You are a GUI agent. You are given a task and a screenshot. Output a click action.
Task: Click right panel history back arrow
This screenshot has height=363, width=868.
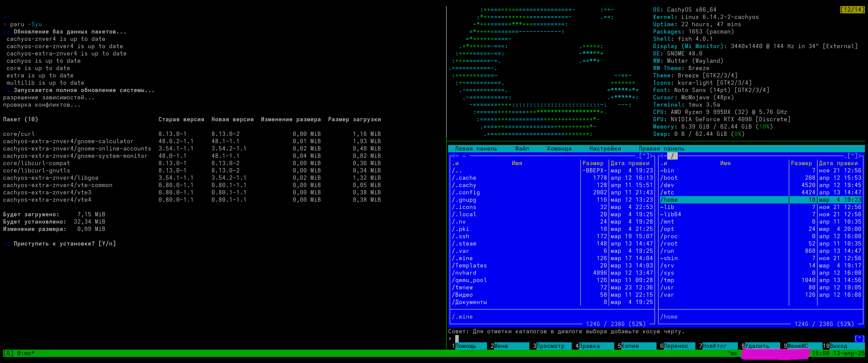pos(662,156)
